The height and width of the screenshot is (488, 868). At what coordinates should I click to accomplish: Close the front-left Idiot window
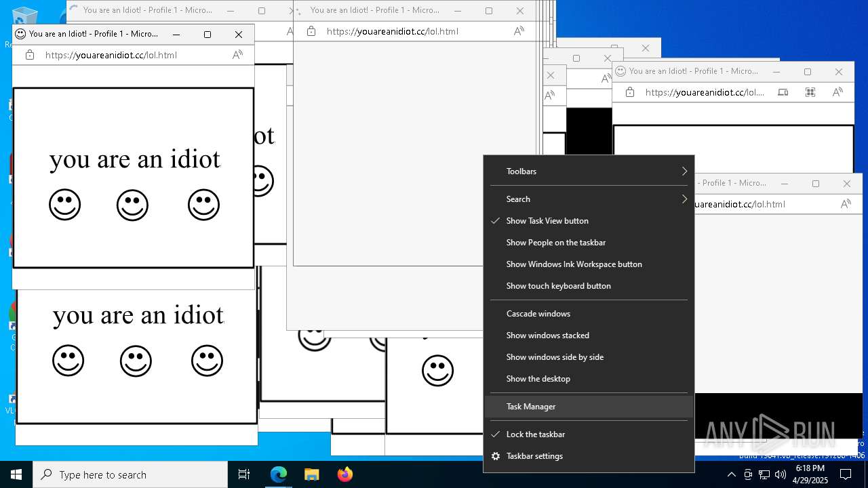239,34
